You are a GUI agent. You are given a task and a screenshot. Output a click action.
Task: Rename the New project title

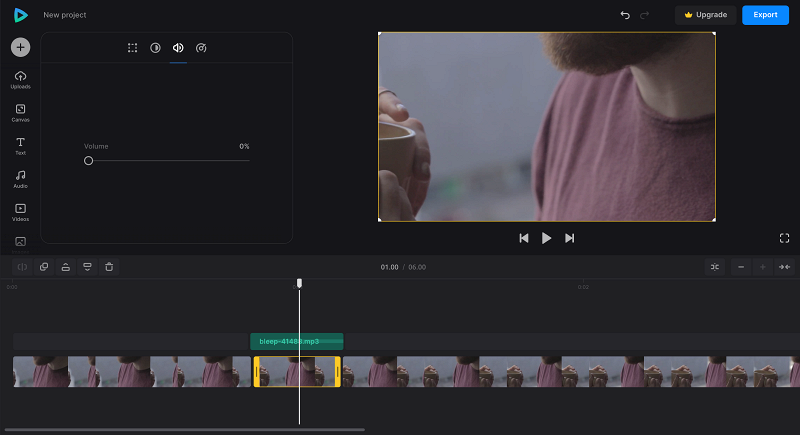coord(65,15)
